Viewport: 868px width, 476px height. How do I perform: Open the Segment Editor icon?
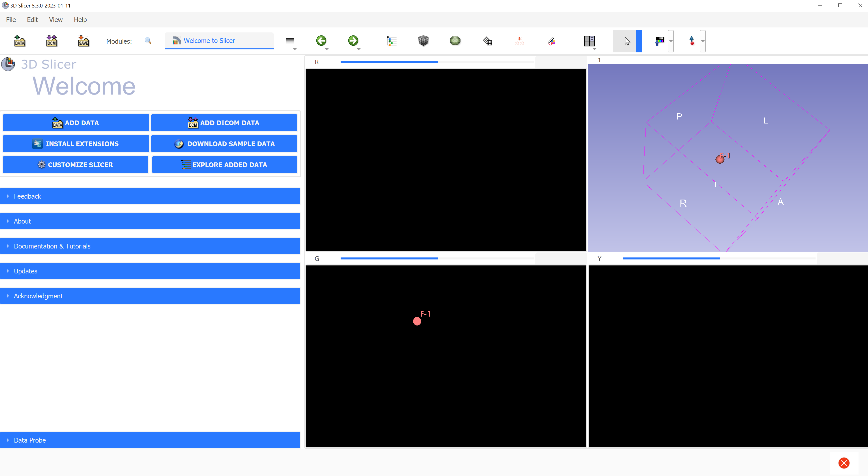point(552,41)
